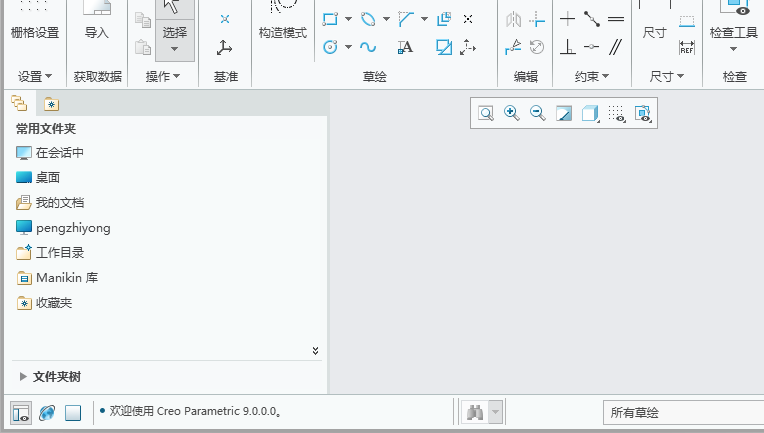Open the Circle tool dropdown arrow
Viewport: 764px width, 433px height.
pyautogui.click(x=348, y=47)
